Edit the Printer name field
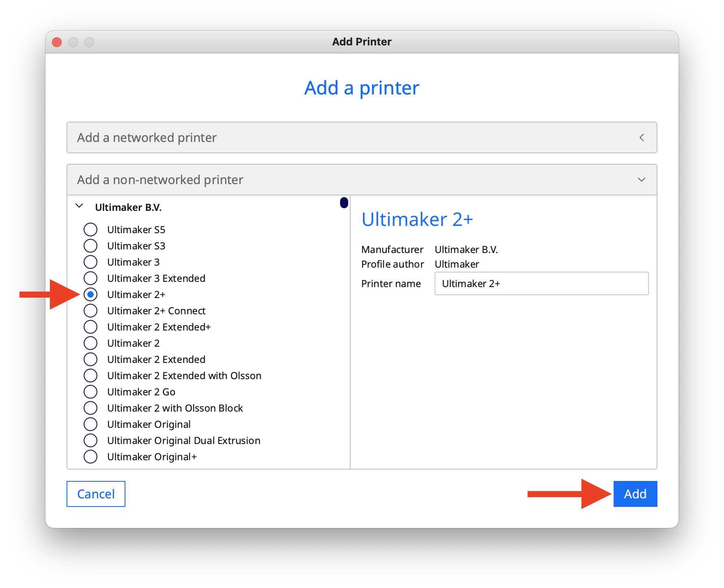Screen dimensions: 724x588 [x=541, y=283]
